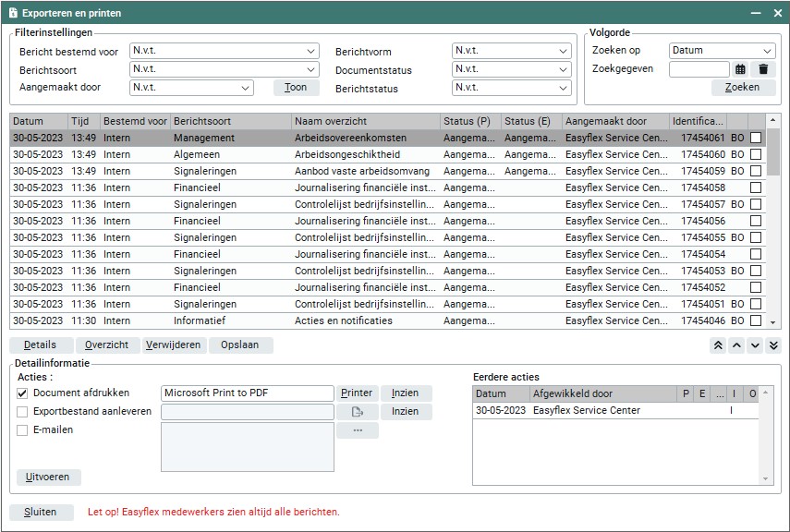Click the export file icon button

tap(357, 412)
